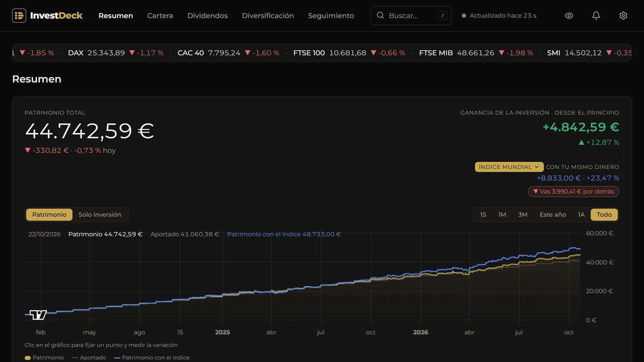
Task: Click the CAC 40 ticker entry
Action: tap(228, 53)
